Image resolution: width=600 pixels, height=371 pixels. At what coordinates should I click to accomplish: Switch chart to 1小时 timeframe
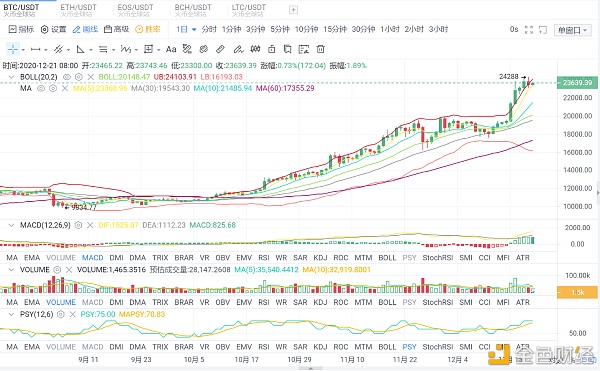coord(390,29)
